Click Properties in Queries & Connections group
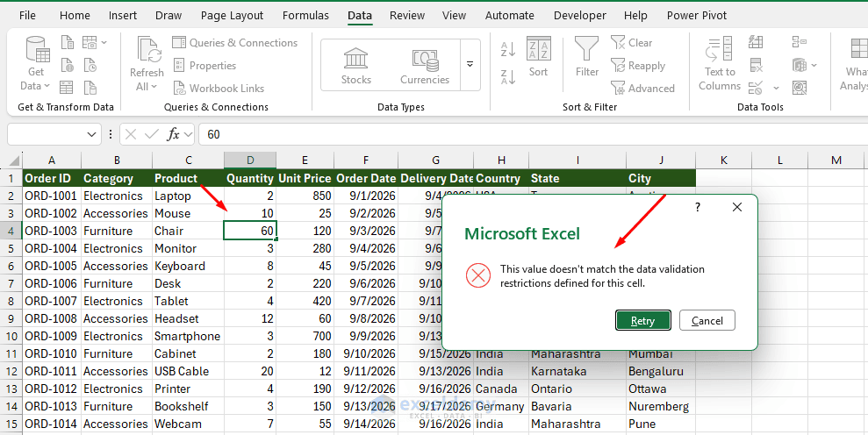 pos(204,65)
